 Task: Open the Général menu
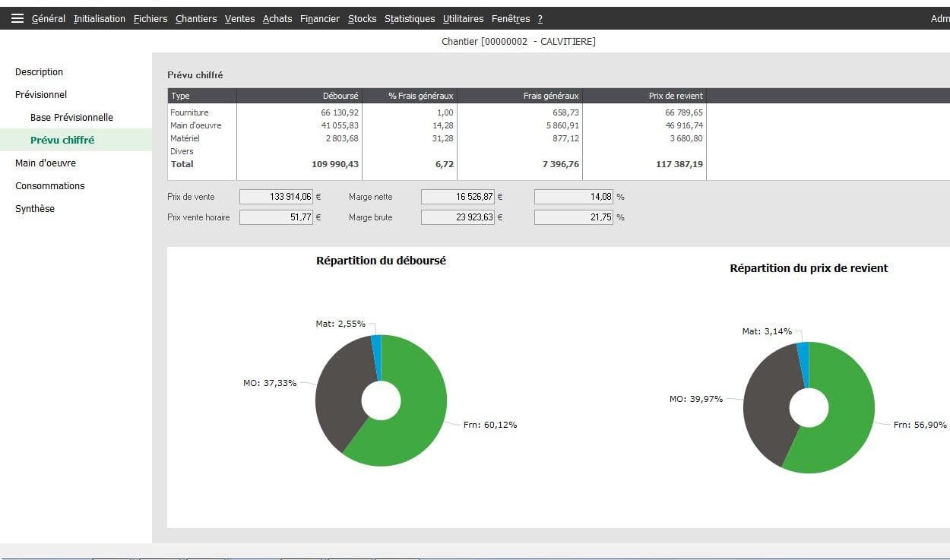48,18
